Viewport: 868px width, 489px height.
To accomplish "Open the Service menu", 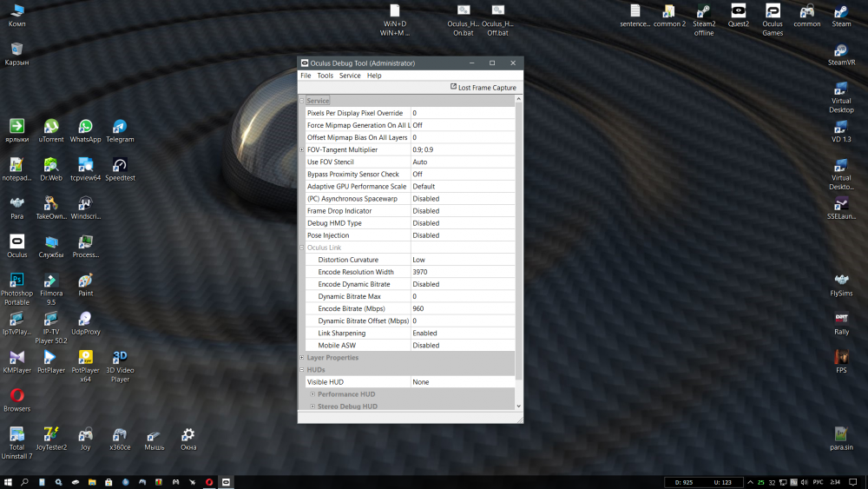I will pos(350,76).
